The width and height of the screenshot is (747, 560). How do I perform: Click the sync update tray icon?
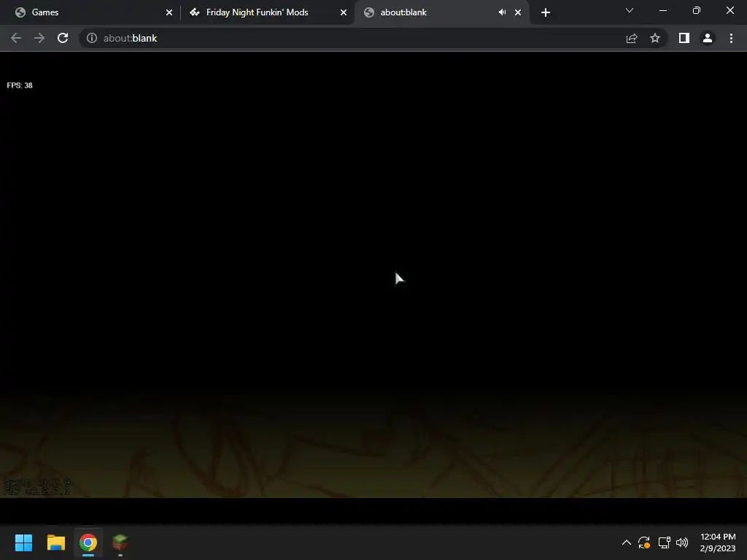pos(644,542)
